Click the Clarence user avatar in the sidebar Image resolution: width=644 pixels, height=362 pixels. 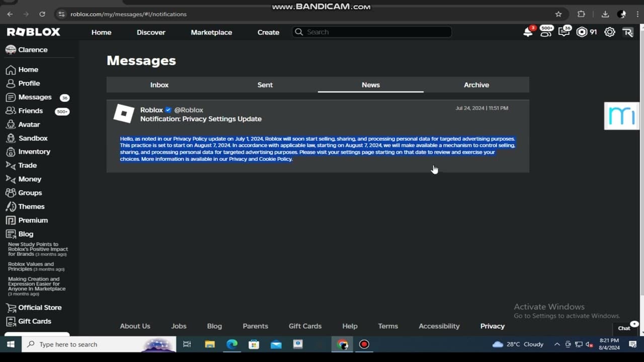11,50
